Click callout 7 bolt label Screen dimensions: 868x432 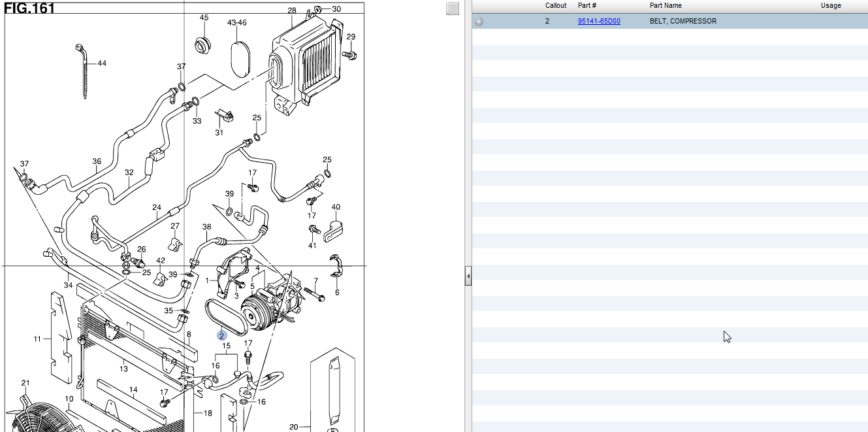(x=315, y=281)
